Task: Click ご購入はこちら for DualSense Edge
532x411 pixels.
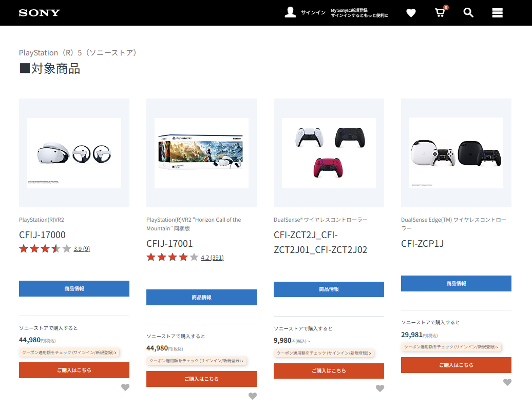Action: tap(456, 365)
